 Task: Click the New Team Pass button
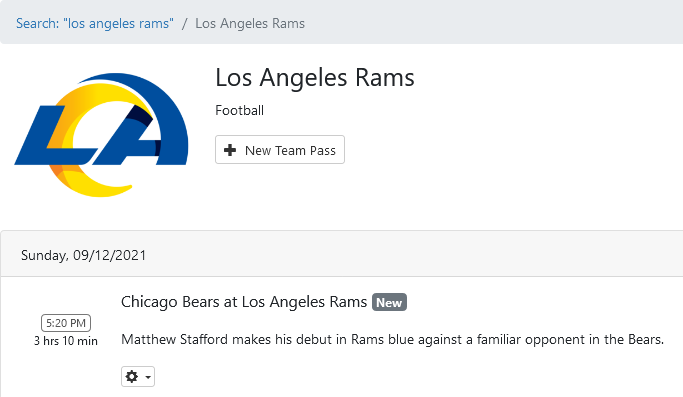280,150
